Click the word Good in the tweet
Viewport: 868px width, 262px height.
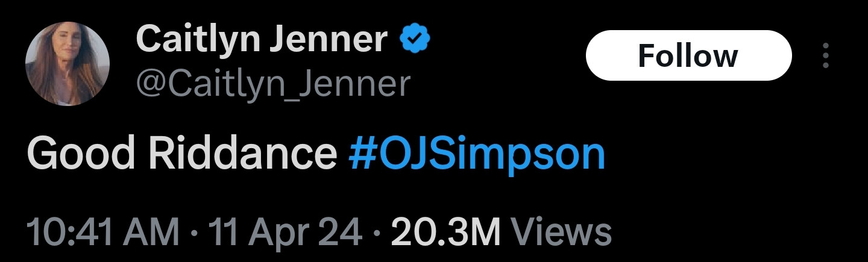tap(81, 154)
